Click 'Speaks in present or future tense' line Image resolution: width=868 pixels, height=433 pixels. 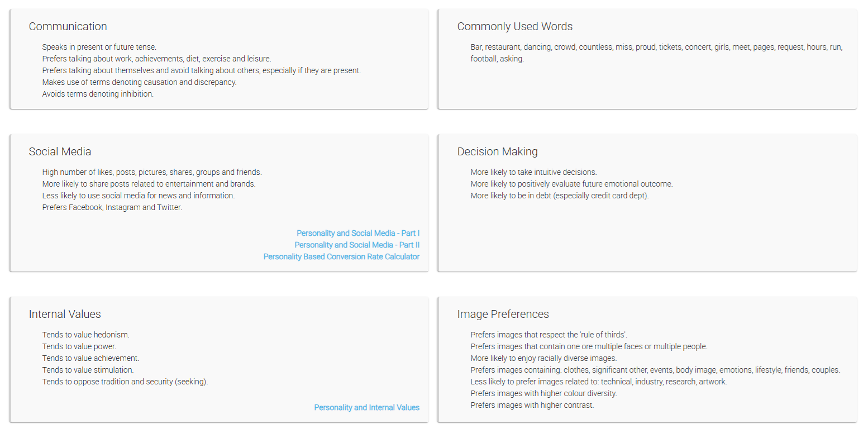99,47
